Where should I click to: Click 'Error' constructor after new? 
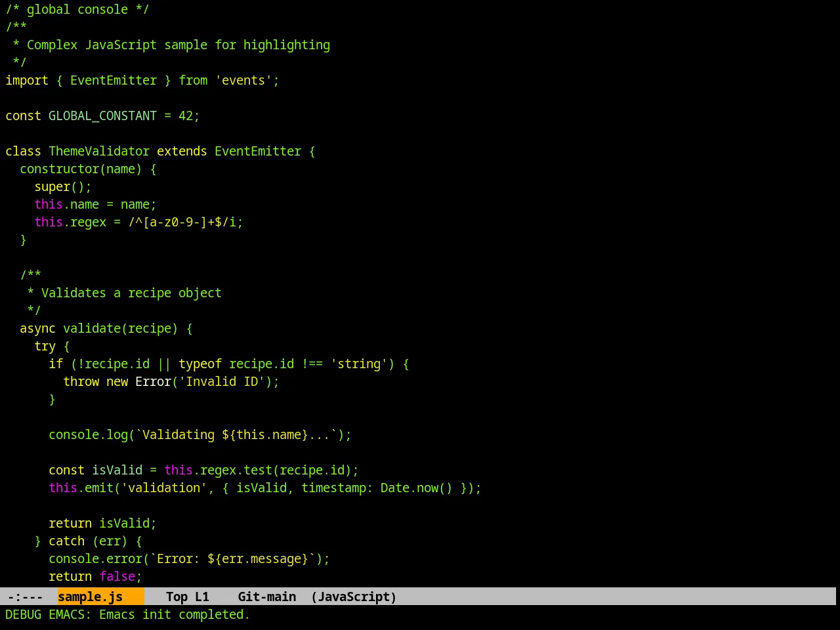(x=153, y=381)
